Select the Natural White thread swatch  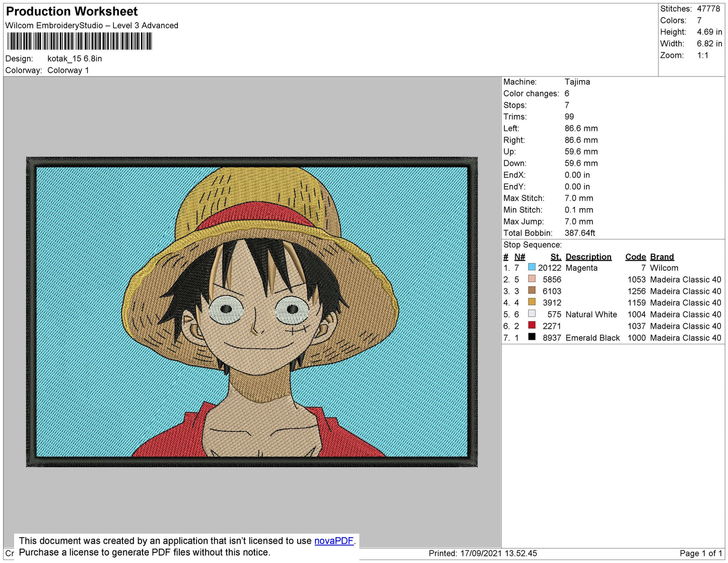(532, 314)
